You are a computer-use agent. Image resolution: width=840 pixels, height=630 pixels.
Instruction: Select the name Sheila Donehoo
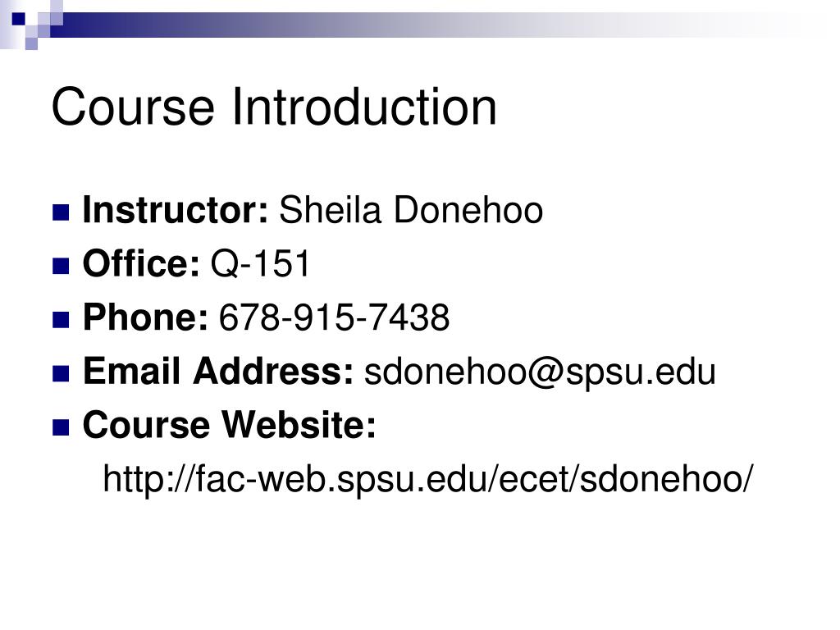(x=411, y=209)
